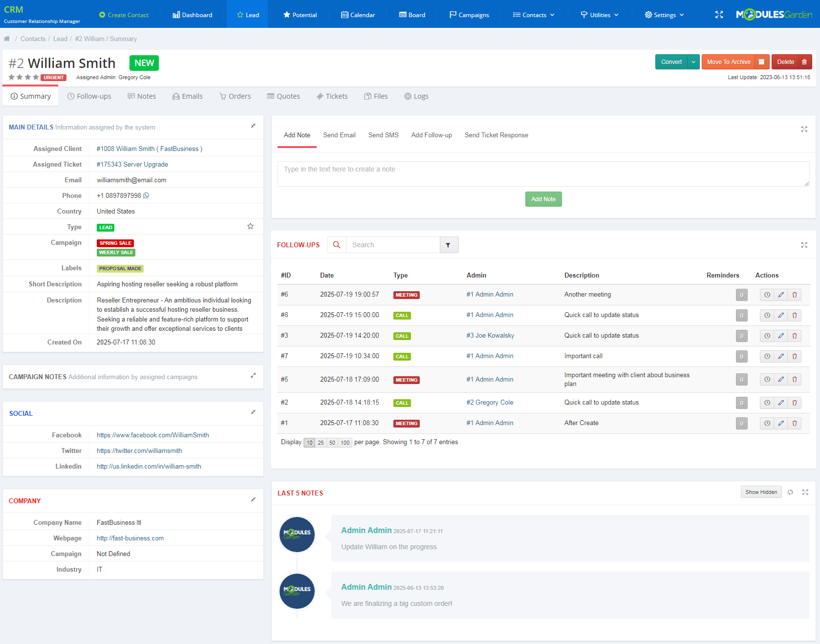820x644 pixels.
Task: Expand Follow-ups section to fullscreen
Action: point(804,245)
